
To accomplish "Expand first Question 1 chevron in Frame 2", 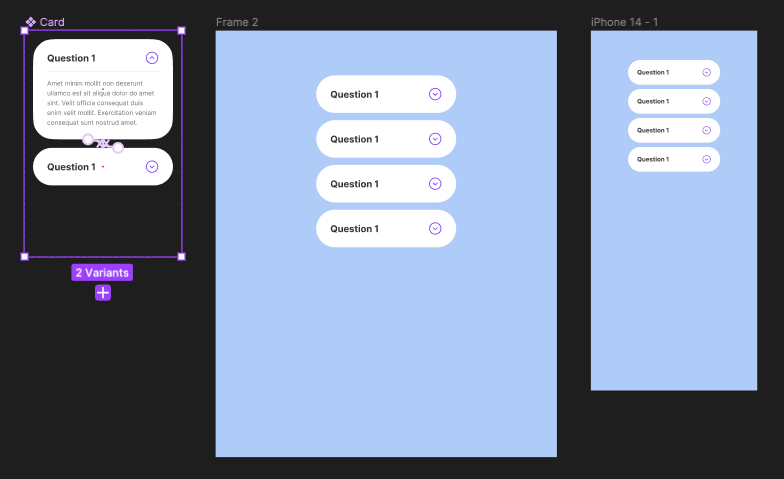I will [x=435, y=94].
